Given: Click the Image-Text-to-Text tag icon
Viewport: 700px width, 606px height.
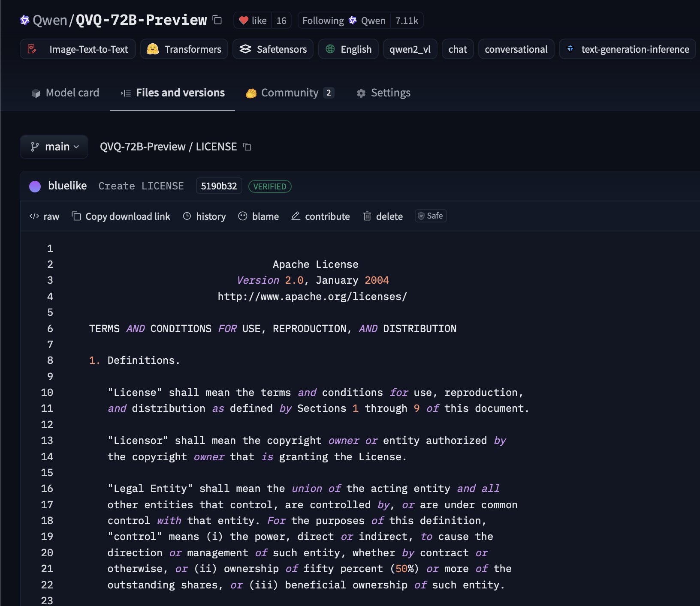Looking at the screenshot, I should [x=32, y=49].
